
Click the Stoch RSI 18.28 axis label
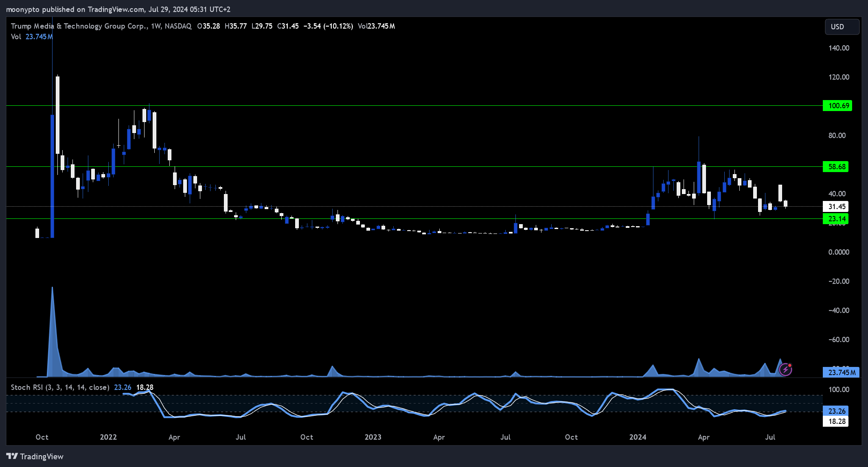835,421
